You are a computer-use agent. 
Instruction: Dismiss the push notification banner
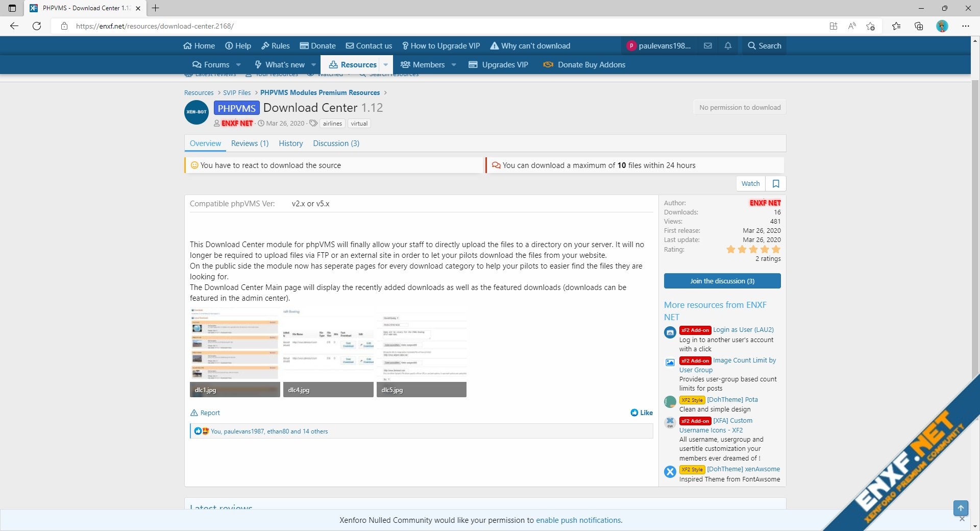tap(962, 519)
